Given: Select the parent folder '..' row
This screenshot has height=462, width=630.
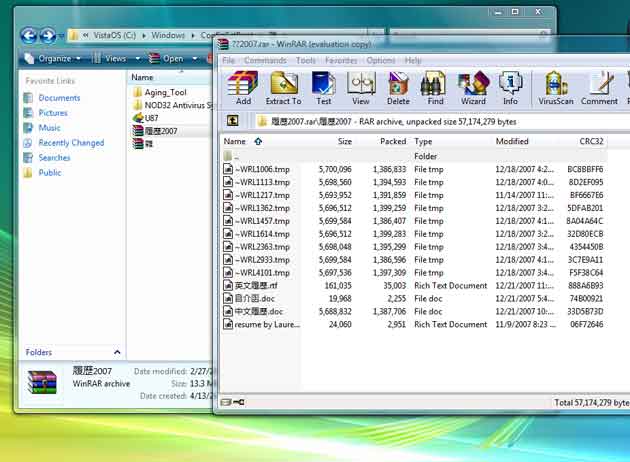Looking at the screenshot, I should 413,156.
